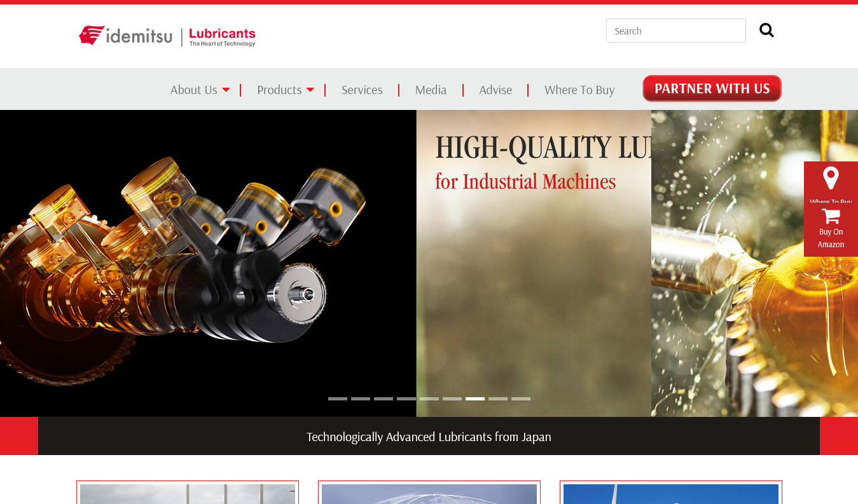
Task: Go to the Services page
Action: click(362, 90)
